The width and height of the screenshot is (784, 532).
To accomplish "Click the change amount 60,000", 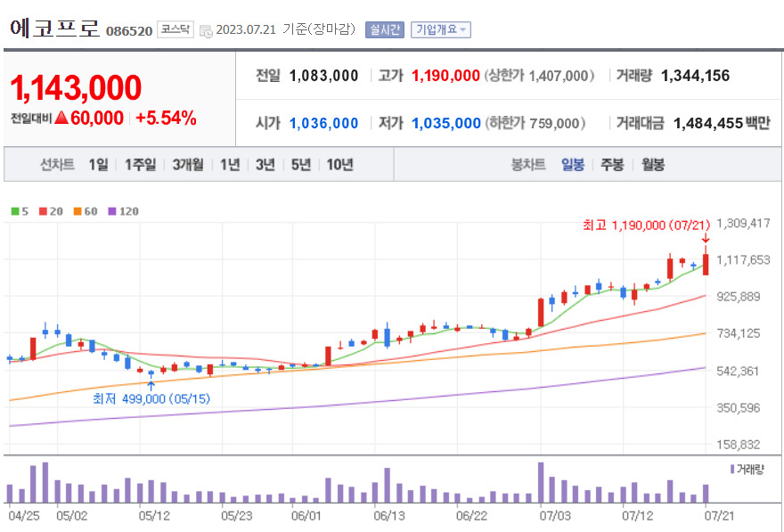I will (x=96, y=118).
